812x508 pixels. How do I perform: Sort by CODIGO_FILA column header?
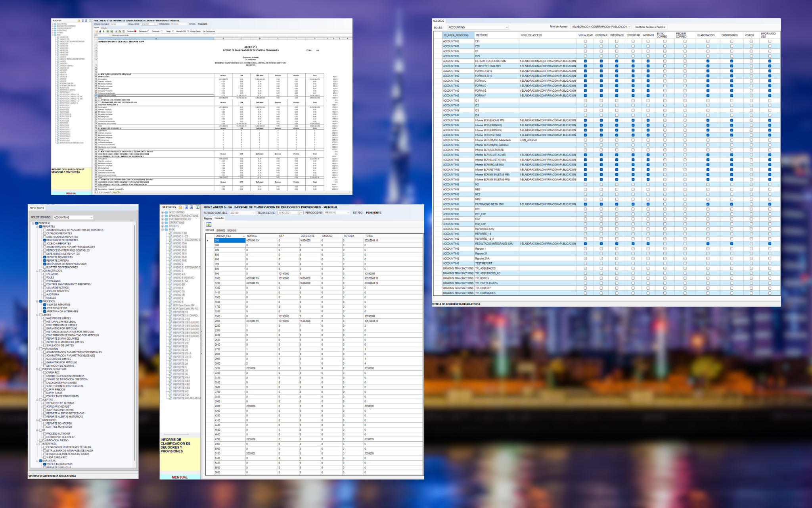(230, 236)
